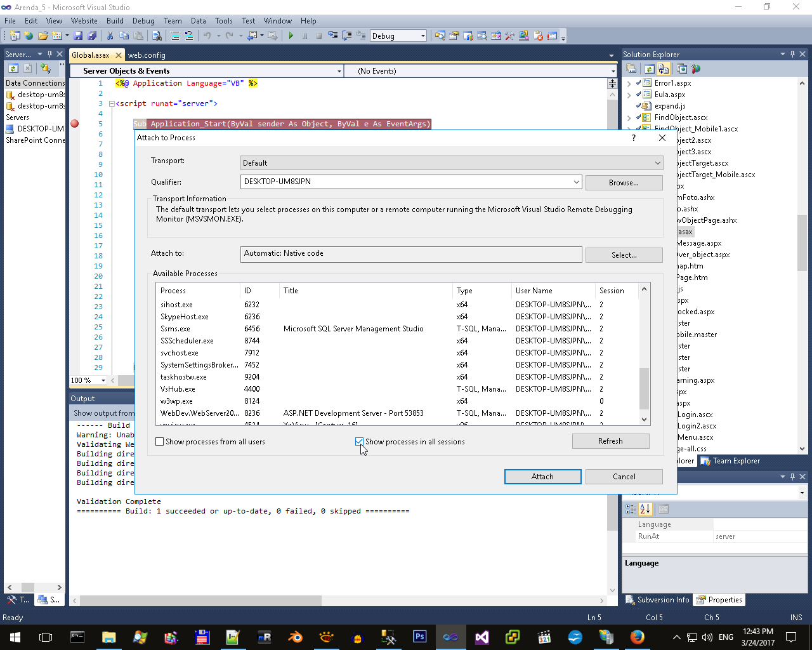Sort processes by the ID column header
This screenshot has height=650, width=812.
(x=259, y=291)
